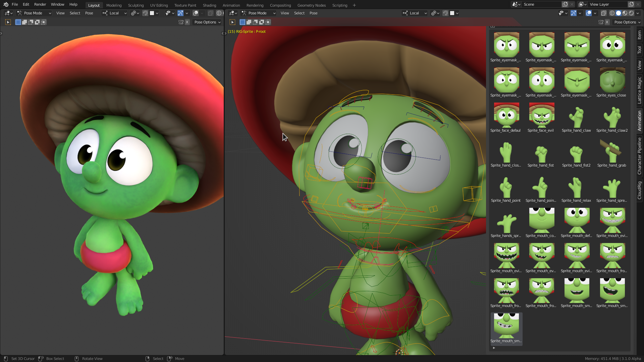Toggle the Show Gizmos arrow button

[573, 13]
